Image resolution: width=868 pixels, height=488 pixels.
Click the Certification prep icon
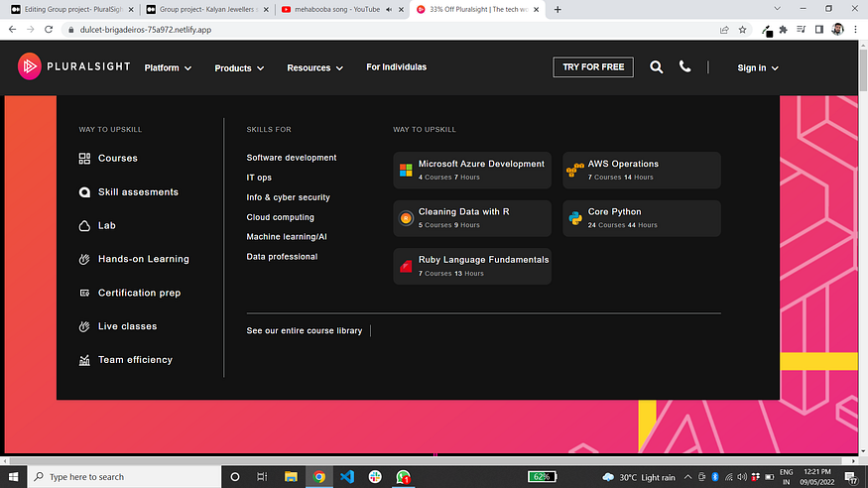tap(84, 293)
